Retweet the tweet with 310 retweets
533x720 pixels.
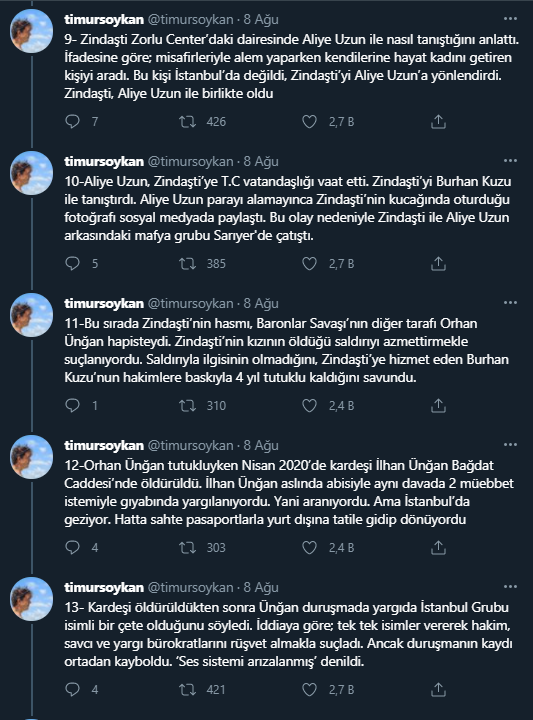[187, 405]
